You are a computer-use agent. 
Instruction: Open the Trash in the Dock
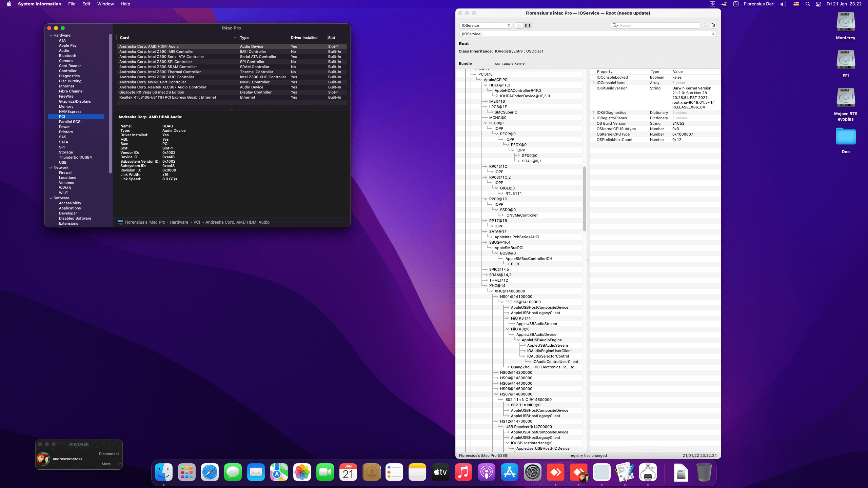coord(705,472)
